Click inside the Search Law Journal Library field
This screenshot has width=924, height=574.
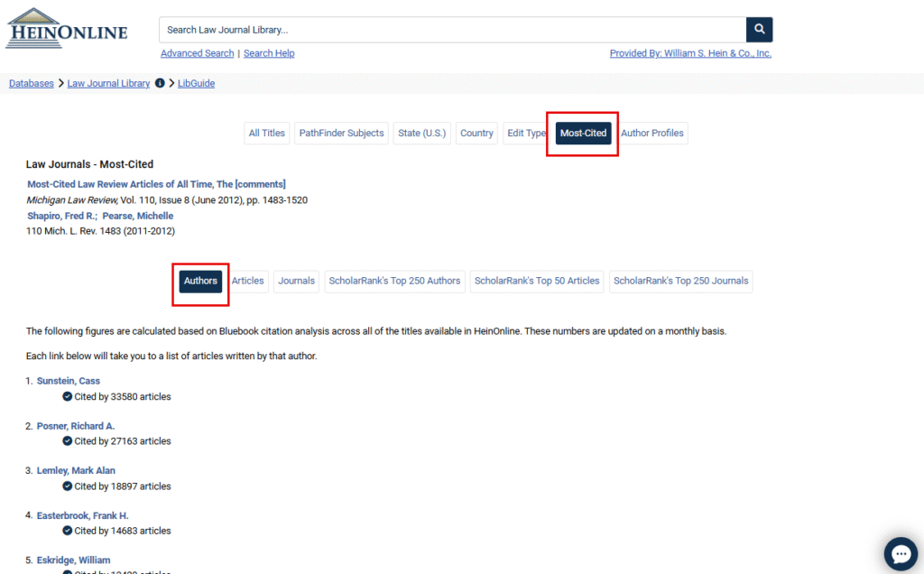(x=451, y=30)
